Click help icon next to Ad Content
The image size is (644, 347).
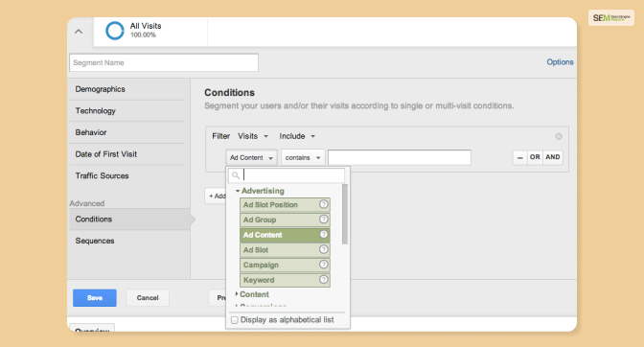click(x=324, y=235)
